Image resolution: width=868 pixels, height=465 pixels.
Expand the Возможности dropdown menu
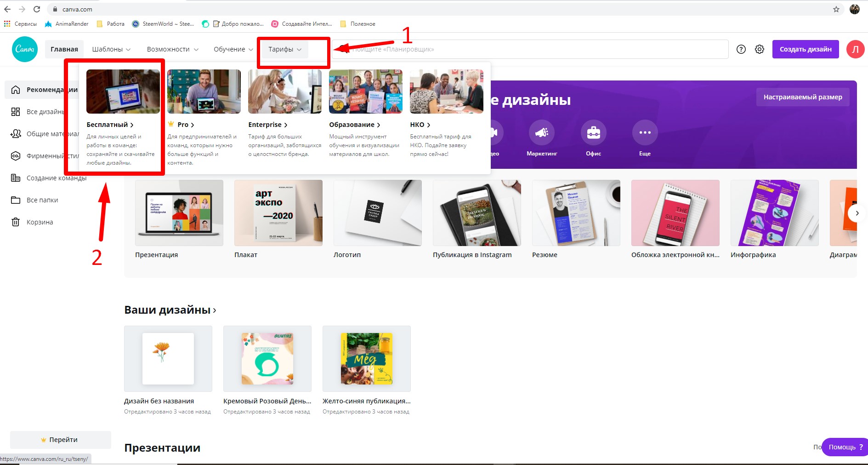(x=173, y=49)
